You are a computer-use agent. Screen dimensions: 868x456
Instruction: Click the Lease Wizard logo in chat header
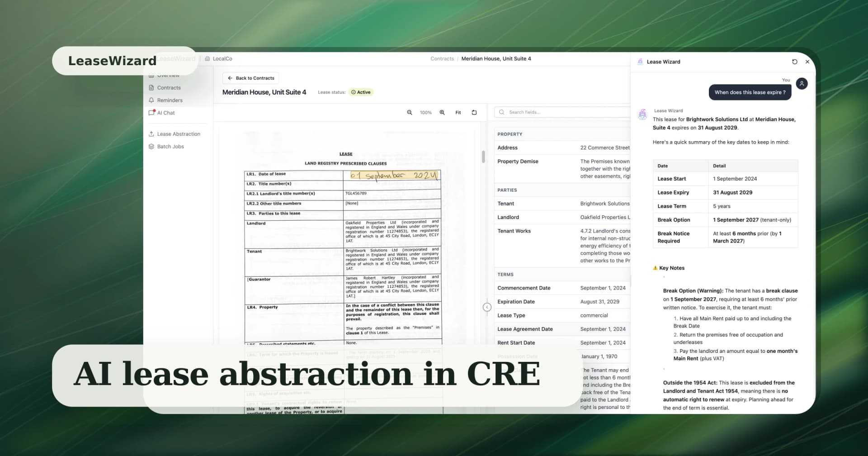pyautogui.click(x=640, y=62)
